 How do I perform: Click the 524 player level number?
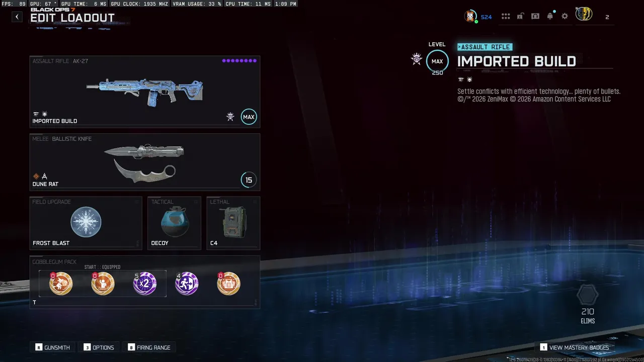pos(486,17)
